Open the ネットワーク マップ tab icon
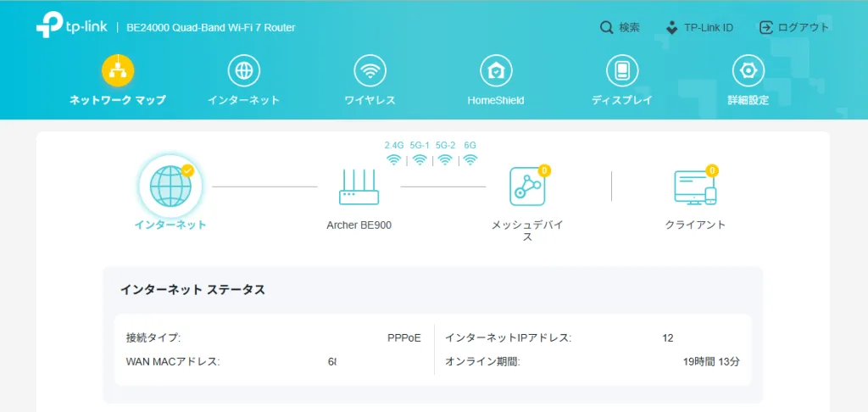The width and height of the screenshot is (868, 412). click(118, 71)
